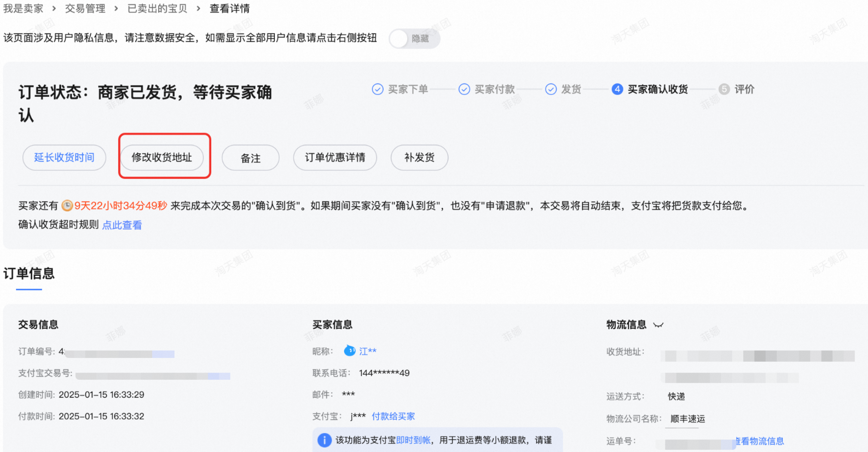Click the 发货 checkmark step icon
868x452 pixels.
coord(551,89)
